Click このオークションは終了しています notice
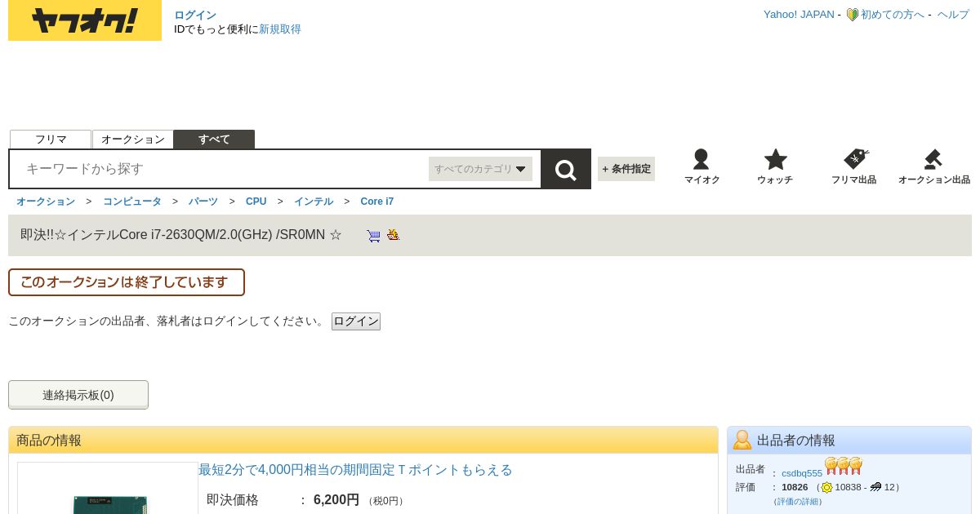The height and width of the screenshot is (514, 980). click(x=127, y=282)
